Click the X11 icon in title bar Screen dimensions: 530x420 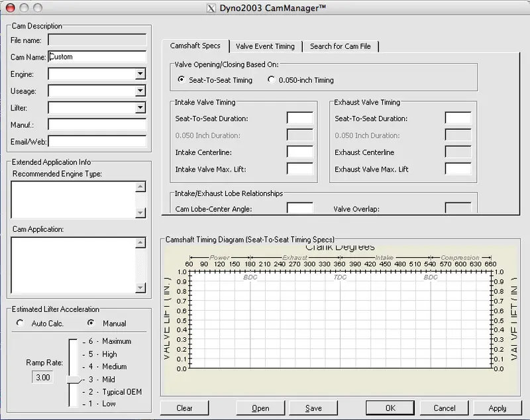(211, 8)
